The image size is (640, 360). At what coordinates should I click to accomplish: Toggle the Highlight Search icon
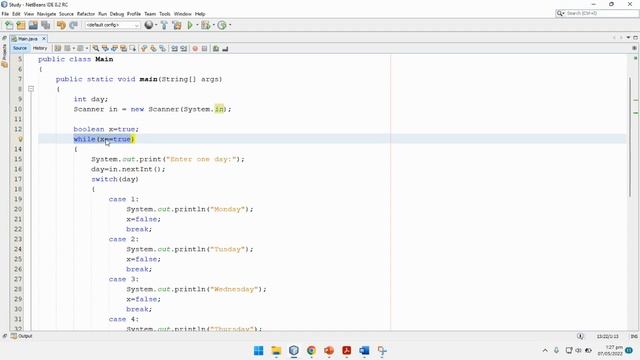(x=123, y=49)
